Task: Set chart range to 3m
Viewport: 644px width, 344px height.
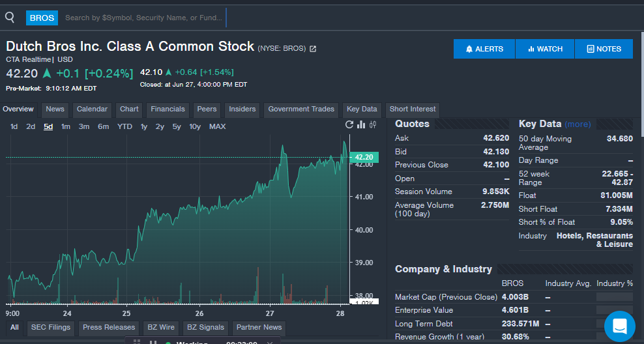Action: point(84,126)
